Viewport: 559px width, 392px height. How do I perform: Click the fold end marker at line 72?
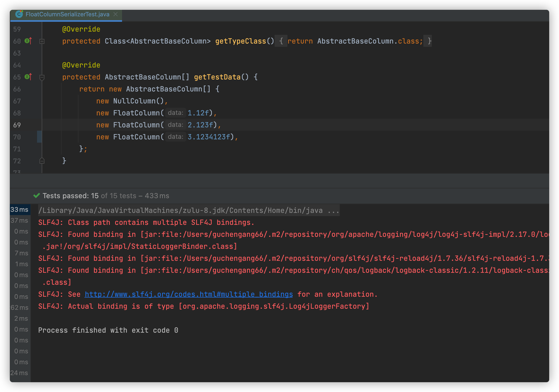click(x=42, y=161)
